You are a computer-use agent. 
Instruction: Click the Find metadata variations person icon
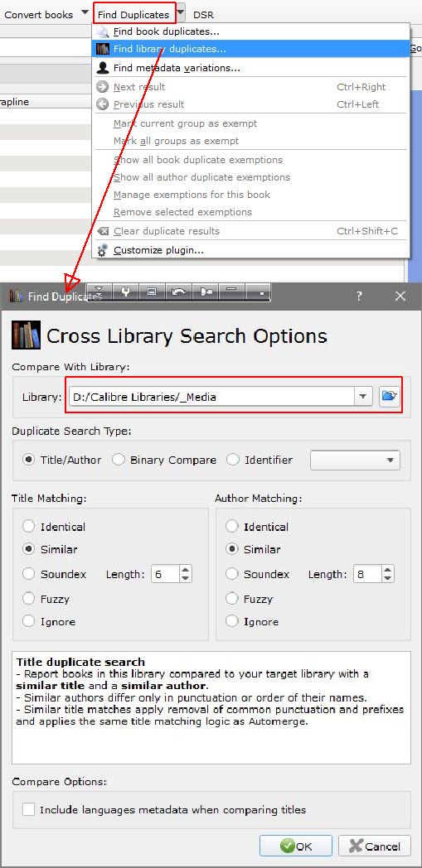103,68
